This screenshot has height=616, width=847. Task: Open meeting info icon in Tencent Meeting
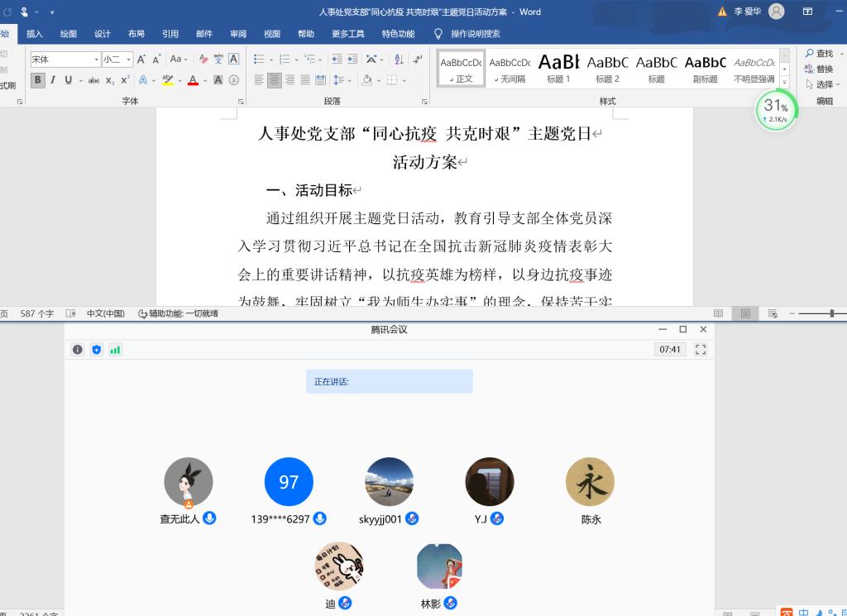(78, 350)
